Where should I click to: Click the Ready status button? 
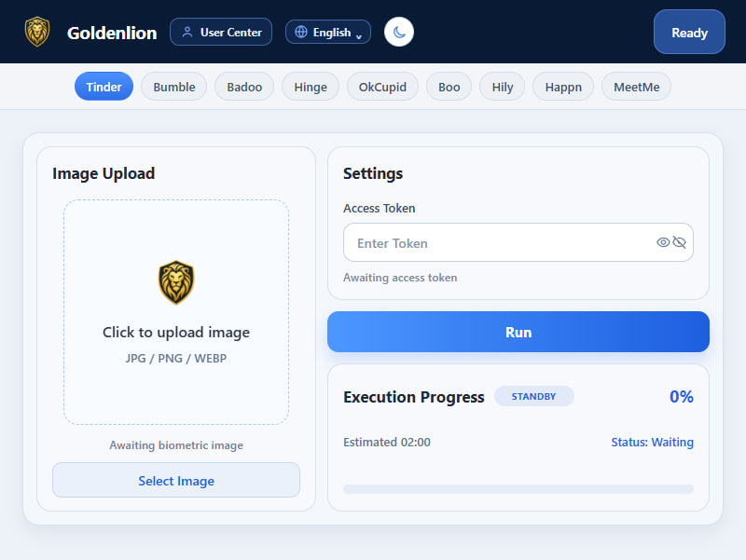coord(689,32)
